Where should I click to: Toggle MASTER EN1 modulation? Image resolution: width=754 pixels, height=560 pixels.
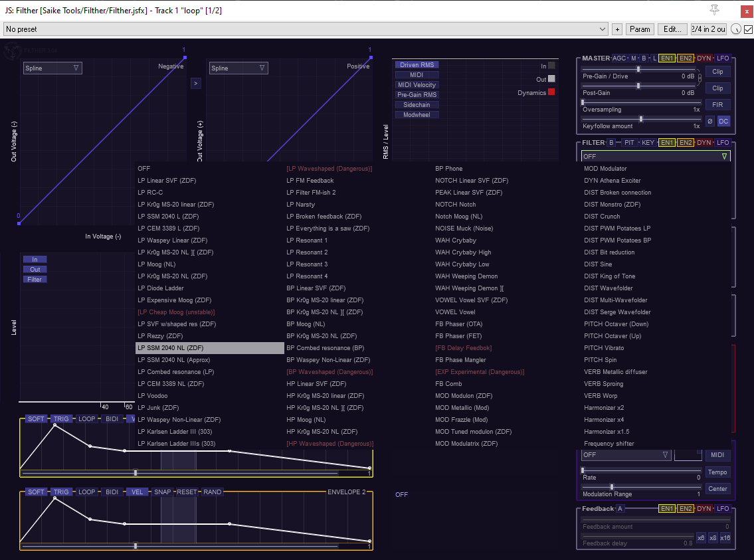click(x=667, y=58)
